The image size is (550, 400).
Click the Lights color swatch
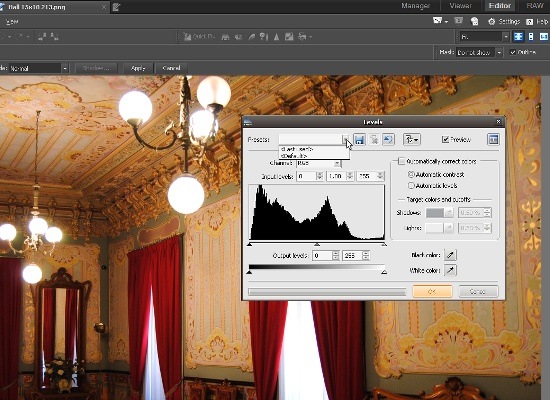(x=435, y=228)
